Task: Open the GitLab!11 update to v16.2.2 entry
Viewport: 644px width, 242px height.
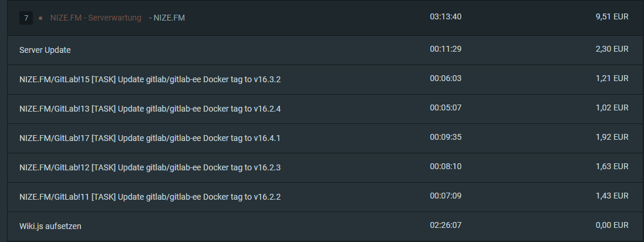Action: [x=150, y=197]
